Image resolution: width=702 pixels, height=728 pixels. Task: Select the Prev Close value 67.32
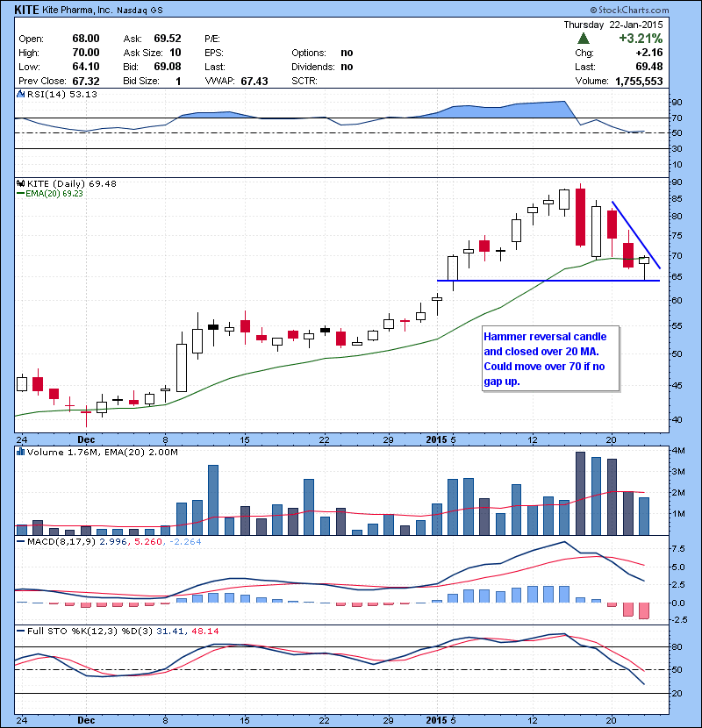(x=86, y=82)
